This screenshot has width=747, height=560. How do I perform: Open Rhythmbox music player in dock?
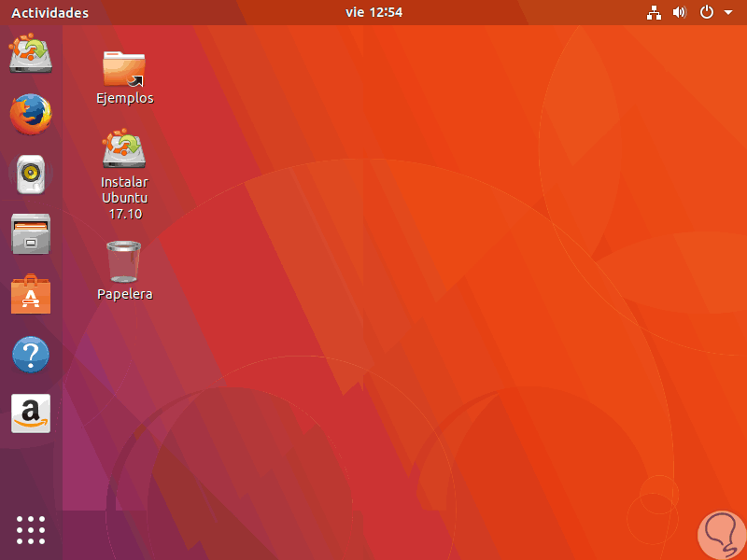(x=31, y=175)
